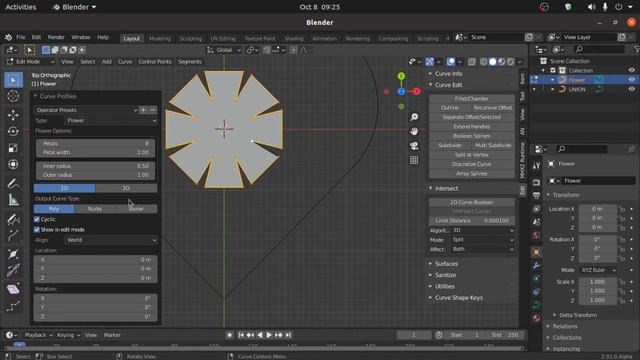Open the File menu

click(21, 37)
